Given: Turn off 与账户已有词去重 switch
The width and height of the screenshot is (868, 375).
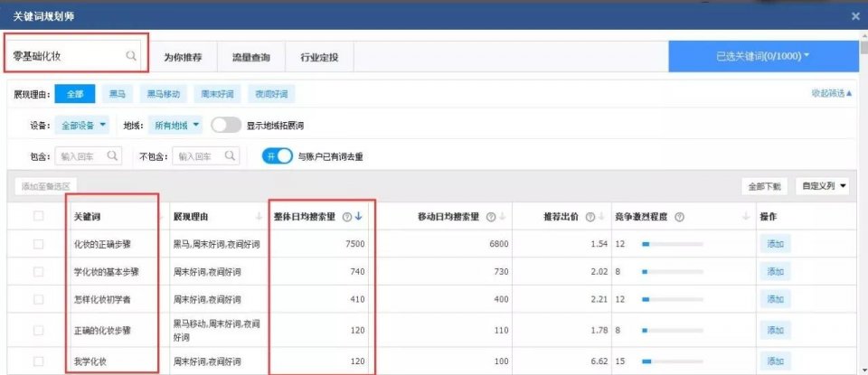Looking at the screenshot, I should [x=278, y=155].
